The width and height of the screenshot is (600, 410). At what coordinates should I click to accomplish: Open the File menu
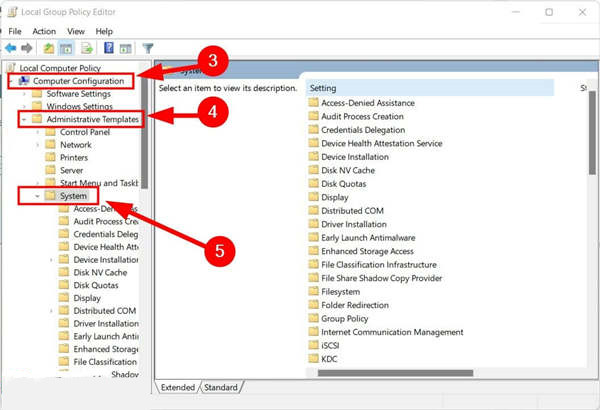[15, 31]
